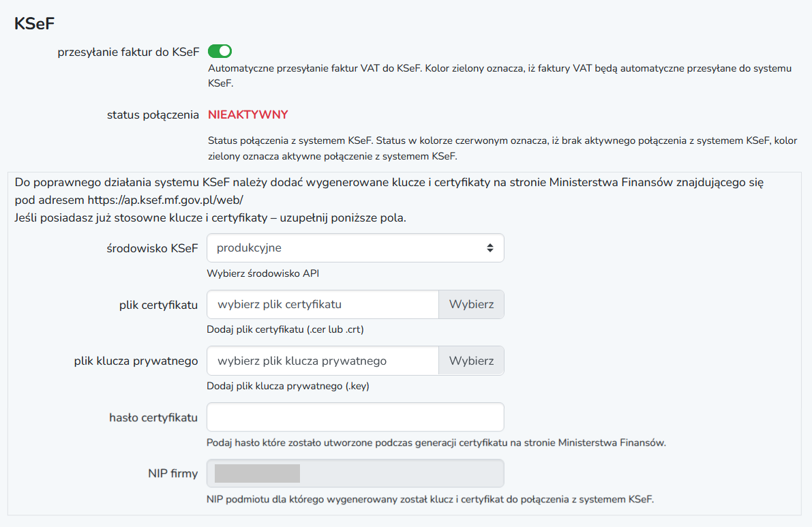
Task: Click the greyed-out NIP firmy field
Action: [355, 473]
